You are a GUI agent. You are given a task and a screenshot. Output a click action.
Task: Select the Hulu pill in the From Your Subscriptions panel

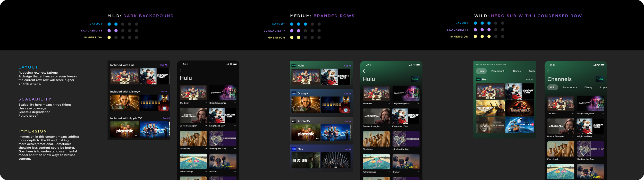tap(481, 71)
